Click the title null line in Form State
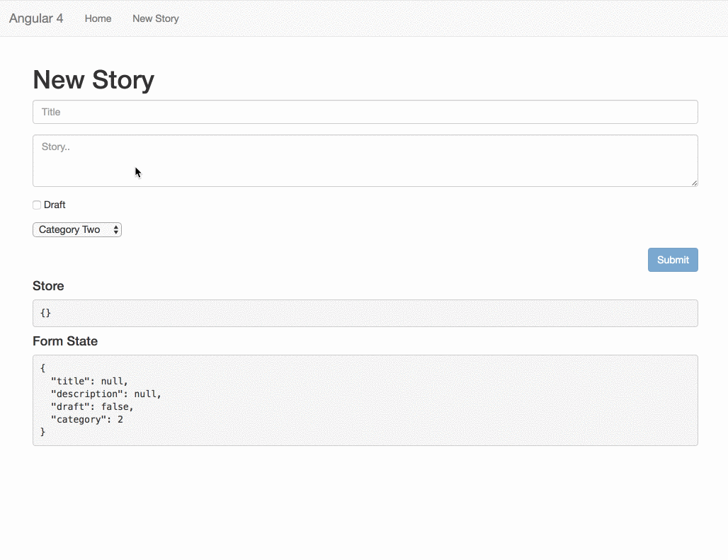728x560 pixels. click(89, 381)
